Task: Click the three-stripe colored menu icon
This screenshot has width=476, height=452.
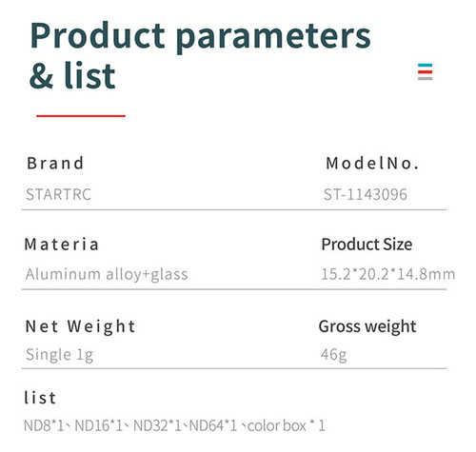Action: (425, 71)
